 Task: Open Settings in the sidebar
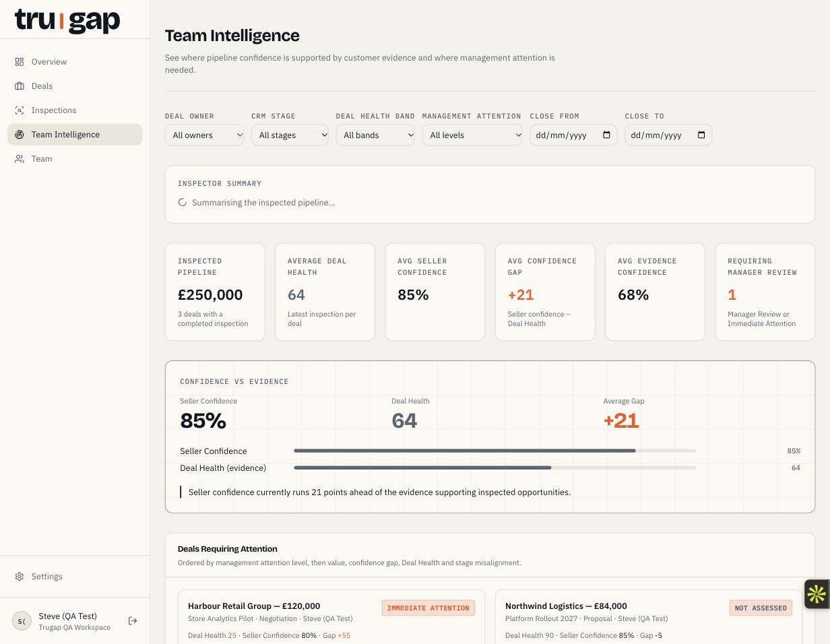click(75, 577)
